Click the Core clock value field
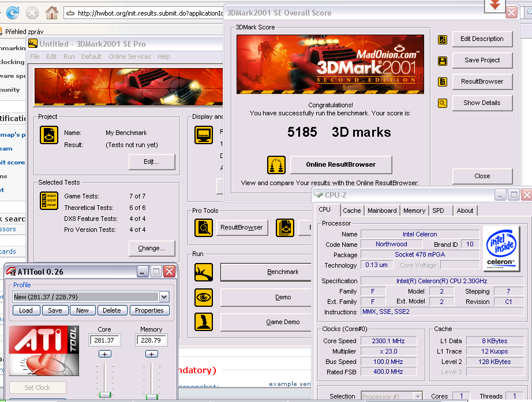The width and height of the screenshot is (532, 402). click(104, 340)
